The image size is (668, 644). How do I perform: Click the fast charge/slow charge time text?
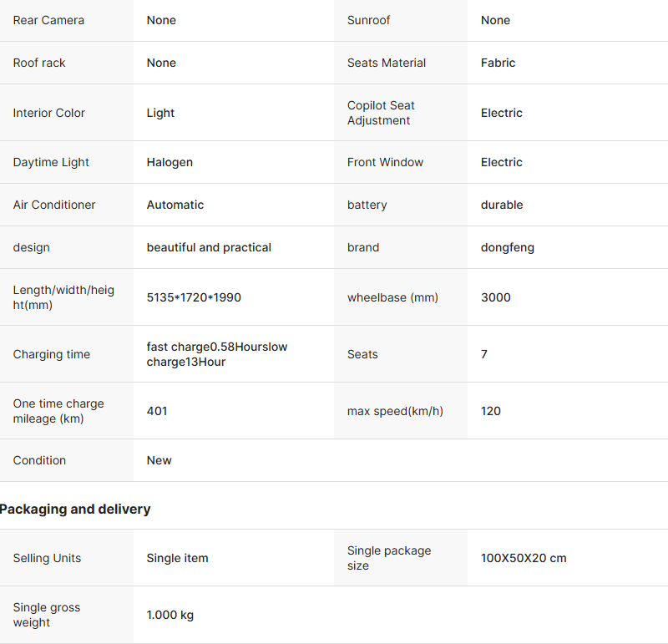click(217, 354)
